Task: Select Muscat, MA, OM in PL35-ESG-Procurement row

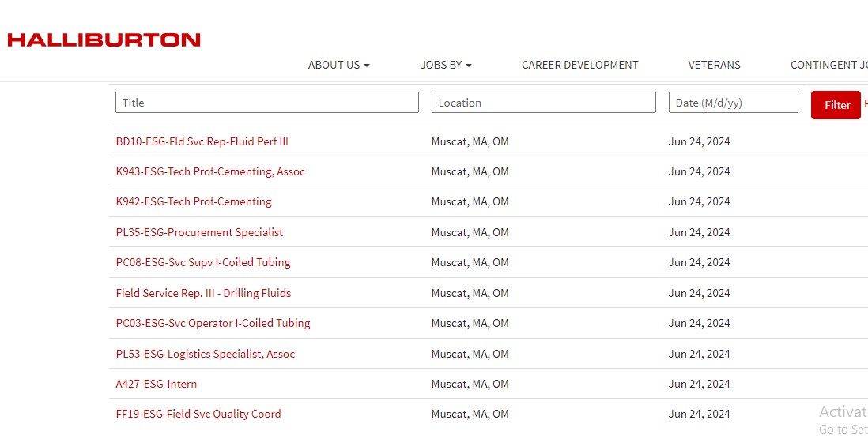Action: (470, 232)
